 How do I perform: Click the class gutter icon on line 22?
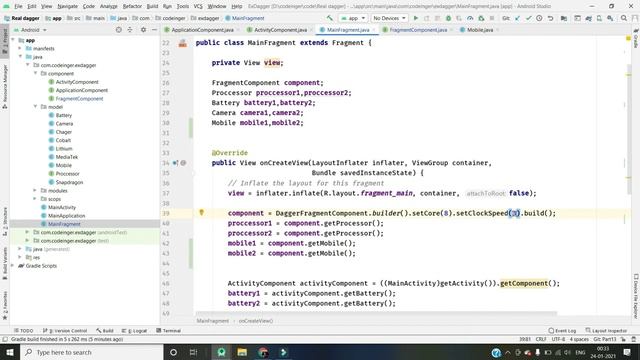coord(182,43)
